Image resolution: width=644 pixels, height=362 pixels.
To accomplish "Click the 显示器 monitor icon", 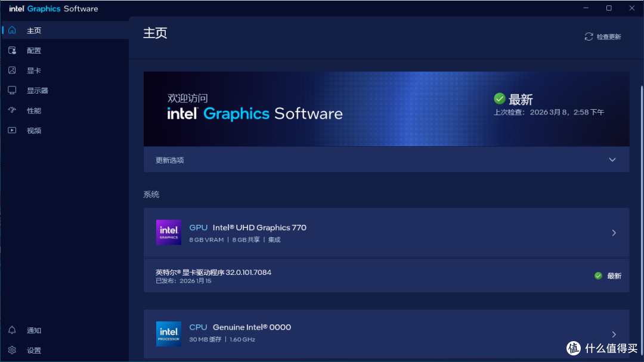I will coord(12,90).
